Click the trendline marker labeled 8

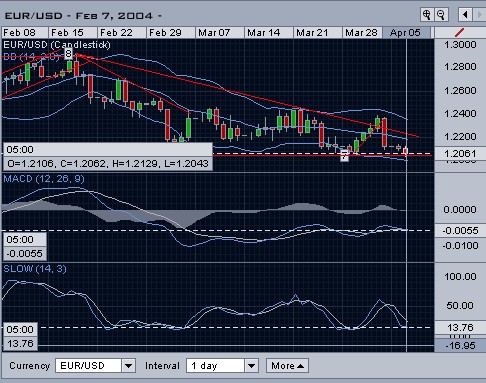(x=68, y=53)
